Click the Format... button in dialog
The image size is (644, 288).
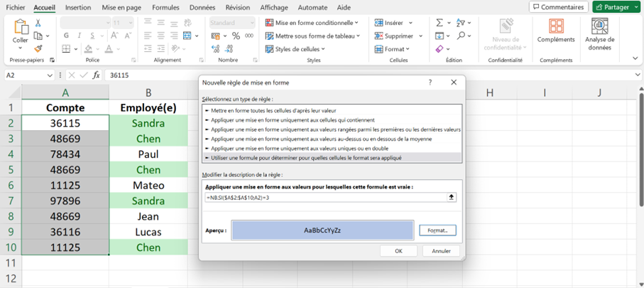coord(438,230)
